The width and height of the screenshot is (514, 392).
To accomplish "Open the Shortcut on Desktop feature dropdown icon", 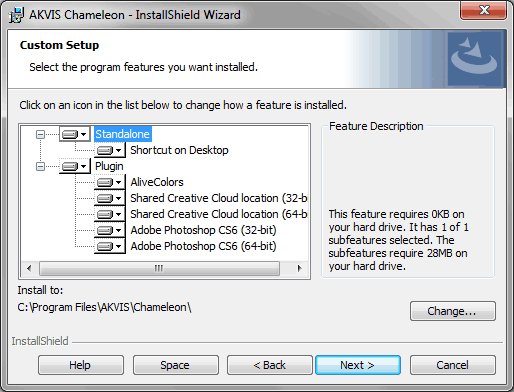I will pos(110,150).
